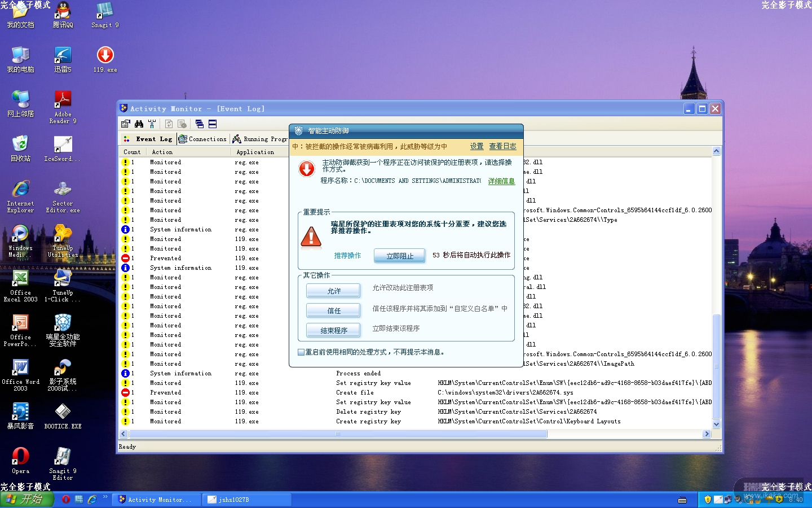The image size is (812, 508).
Task: Open IceSword desktop shortcut
Action: tap(63, 148)
